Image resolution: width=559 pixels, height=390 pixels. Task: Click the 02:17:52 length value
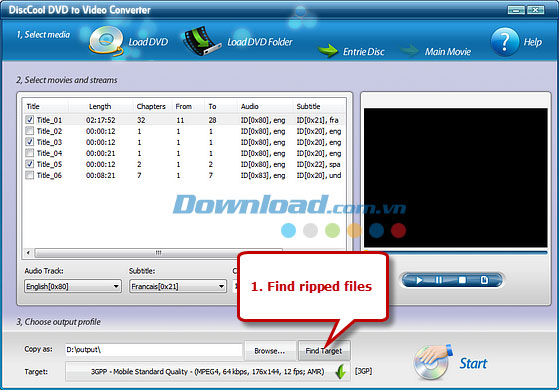click(x=101, y=120)
